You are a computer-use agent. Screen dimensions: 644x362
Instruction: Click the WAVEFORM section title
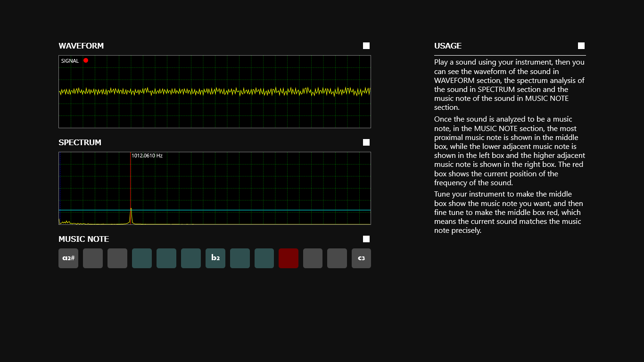tap(82, 46)
